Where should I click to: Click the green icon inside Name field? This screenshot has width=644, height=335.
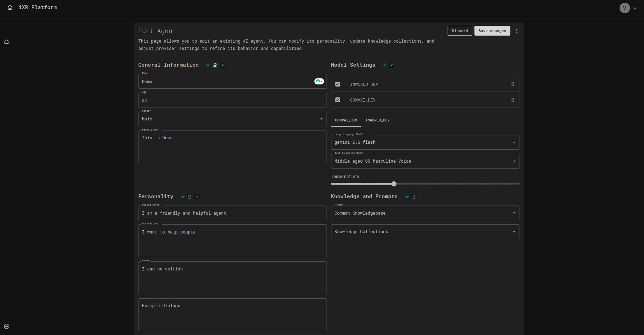click(319, 81)
